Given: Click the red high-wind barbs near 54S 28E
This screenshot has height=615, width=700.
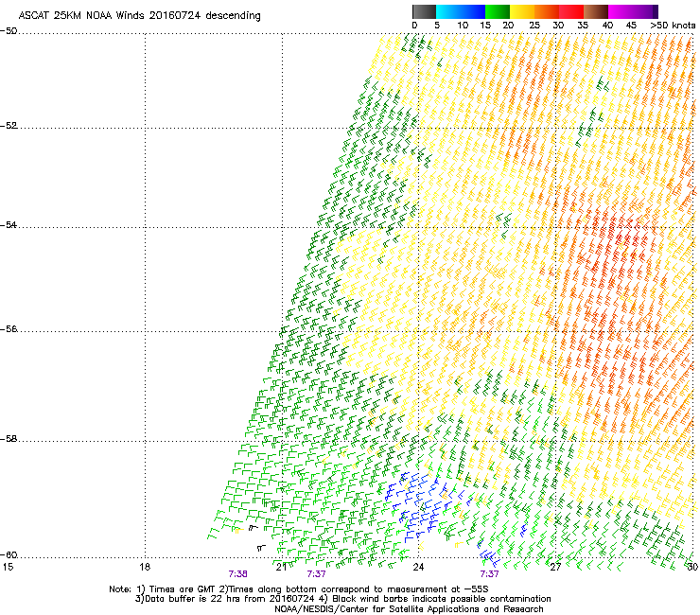Looking at the screenshot, I should coord(619,243).
